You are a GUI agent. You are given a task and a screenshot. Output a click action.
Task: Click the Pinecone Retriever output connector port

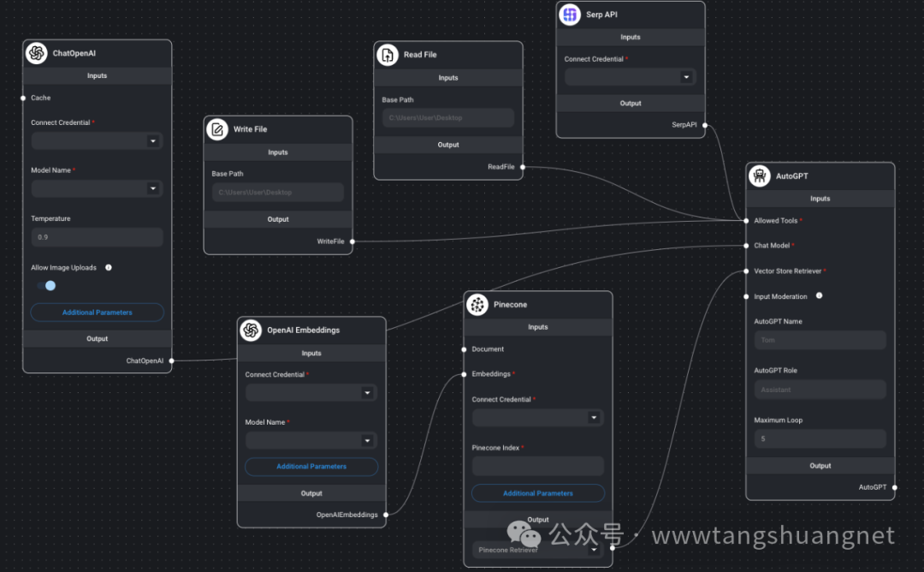click(x=613, y=548)
